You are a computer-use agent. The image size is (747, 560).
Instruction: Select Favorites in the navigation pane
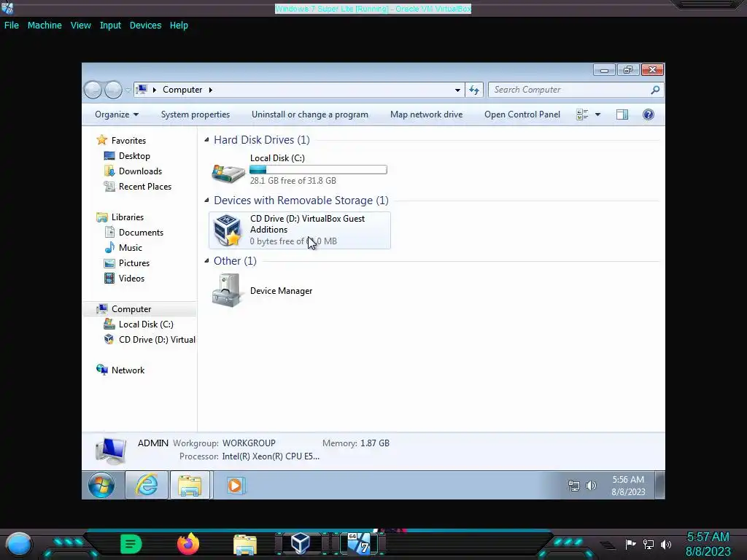(x=128, y=141)
